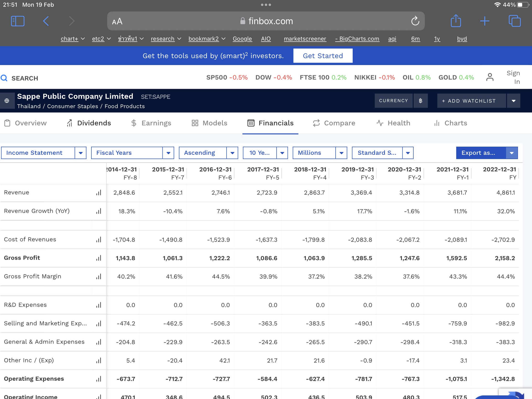532x399 pixels.
Task: Open chart for Revenue row
Action: [x=99, y=193]
